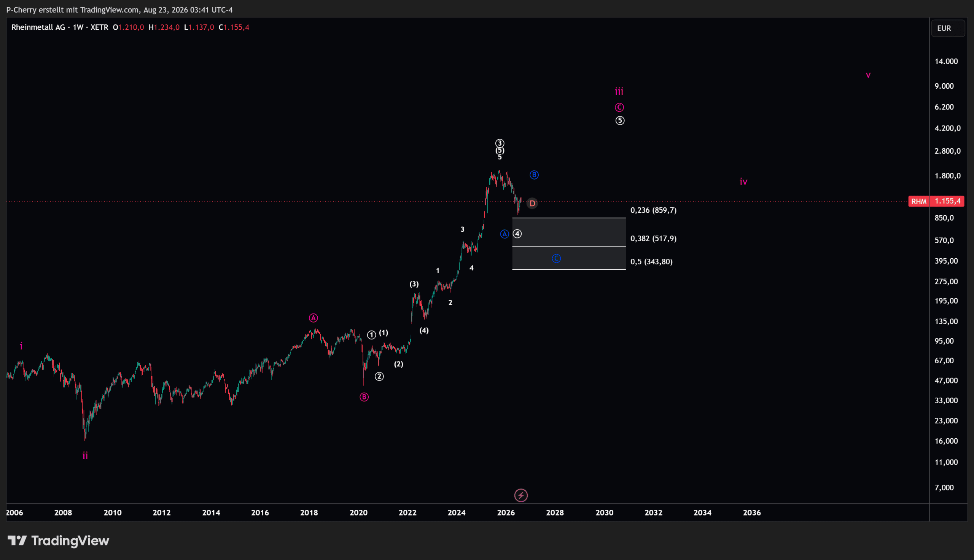Click the 1.800,0 price axis label
This screenshot has height=560, width=974.
point(947,176)
